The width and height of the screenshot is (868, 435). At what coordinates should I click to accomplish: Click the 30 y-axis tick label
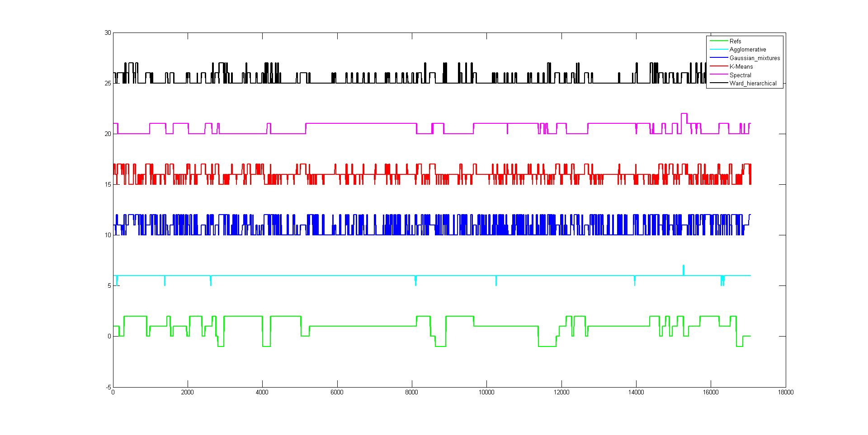108,33
